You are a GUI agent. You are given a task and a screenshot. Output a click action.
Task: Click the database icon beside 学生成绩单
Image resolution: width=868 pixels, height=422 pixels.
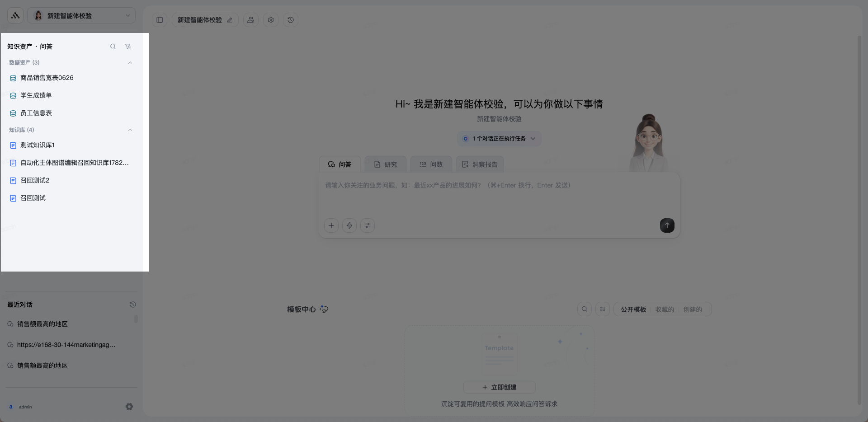[13, 96]
